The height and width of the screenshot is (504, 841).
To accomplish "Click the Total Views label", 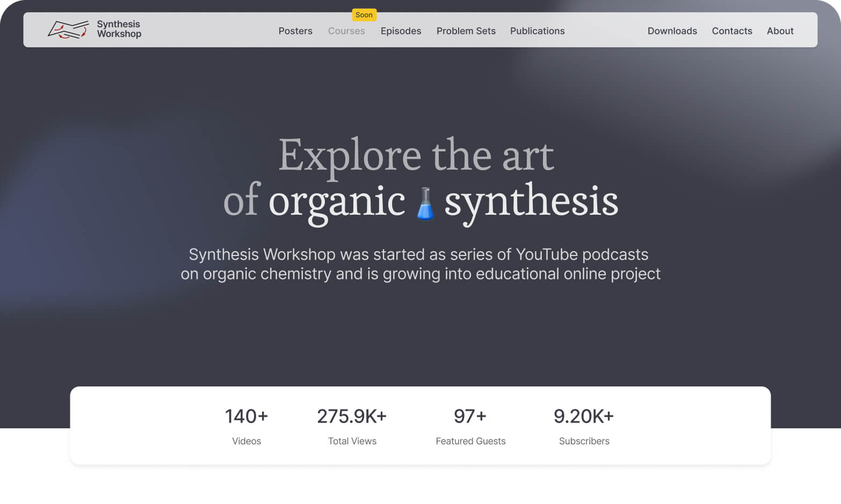I will click(x=352, y=441).
